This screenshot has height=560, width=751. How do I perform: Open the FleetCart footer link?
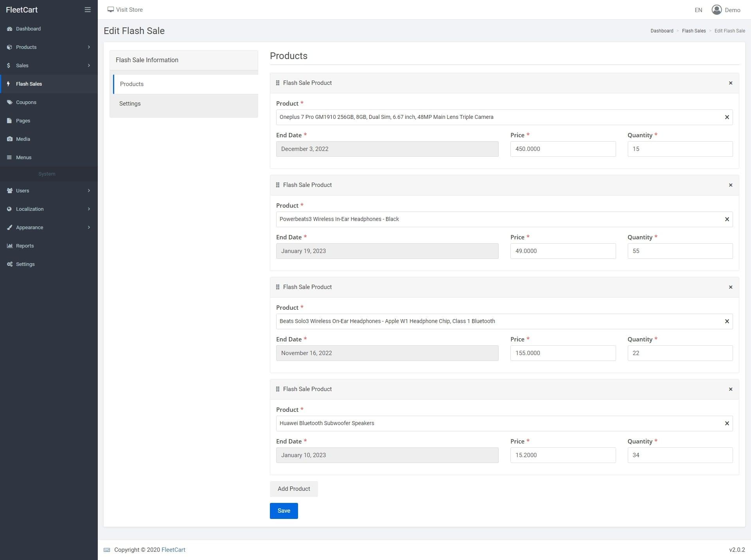click(173, 549)
